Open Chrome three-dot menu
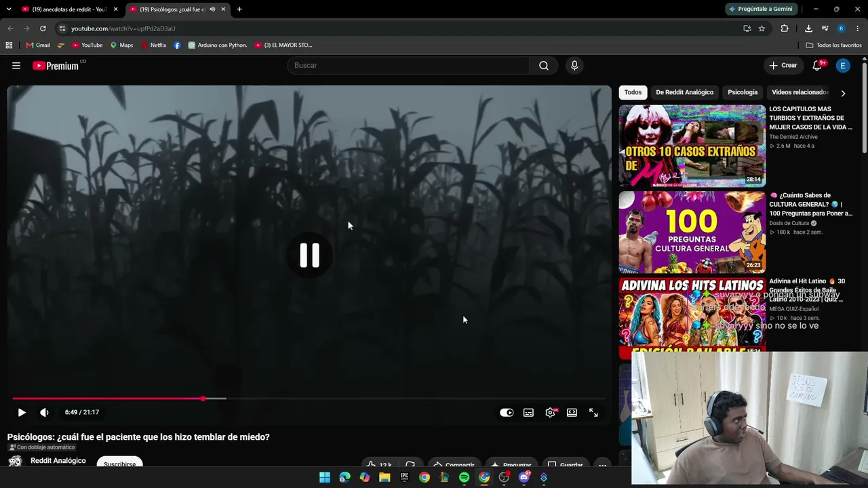This screenshot has width=868, height=488. [x=857, y=28]
